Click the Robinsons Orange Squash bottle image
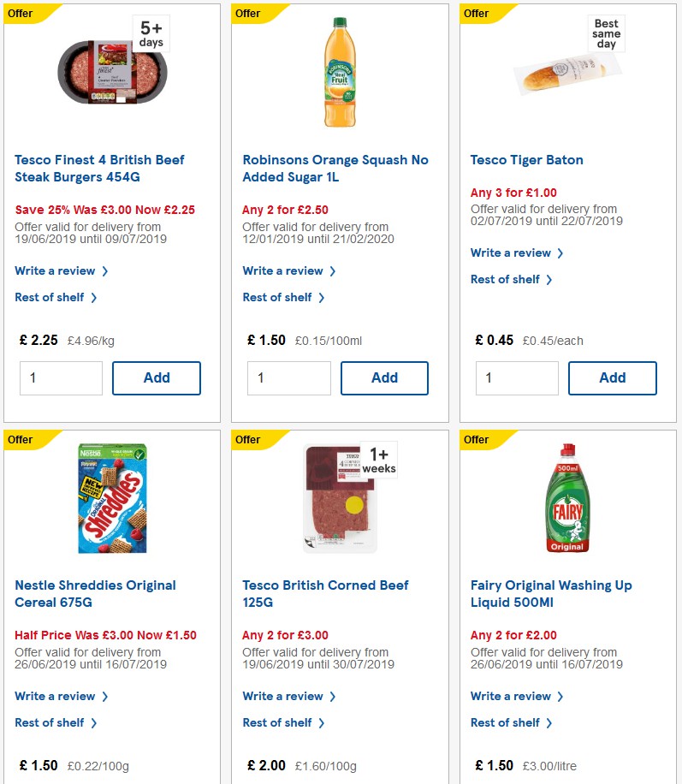This screenshot has width=682, height=784. (340, 72)
